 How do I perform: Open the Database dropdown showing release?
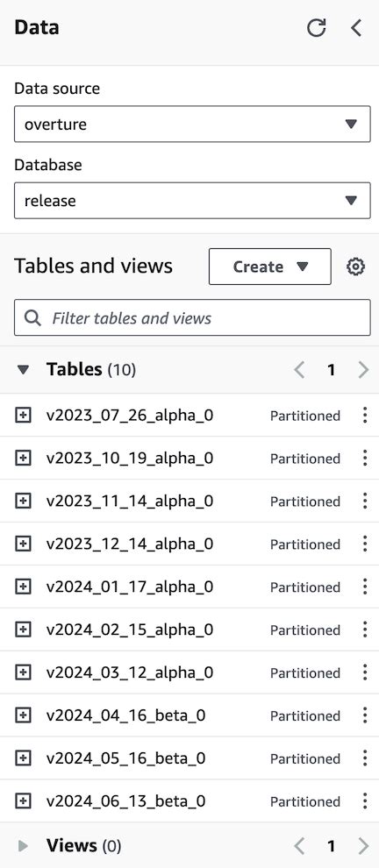tap(192, 201)
